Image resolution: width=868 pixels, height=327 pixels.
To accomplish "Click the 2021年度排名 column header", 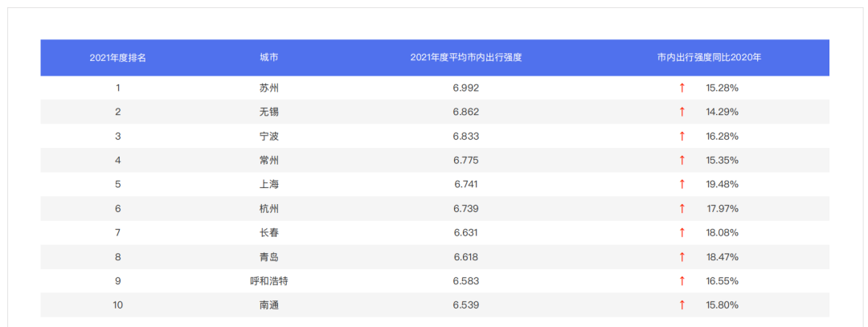I will pos(118,58).
